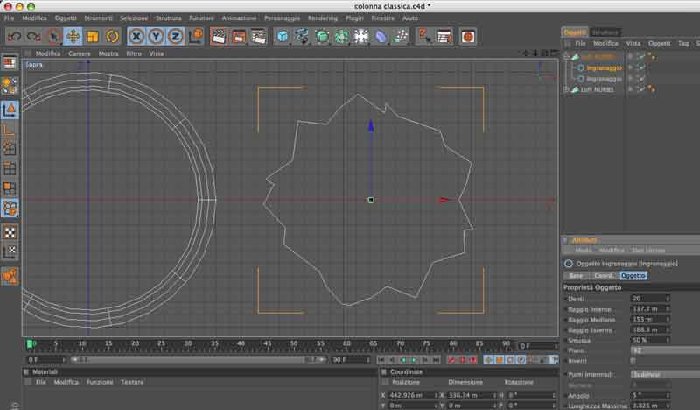Select the live selection cursor tool
This screenshot has width=700, height=410.
point(53,37)
